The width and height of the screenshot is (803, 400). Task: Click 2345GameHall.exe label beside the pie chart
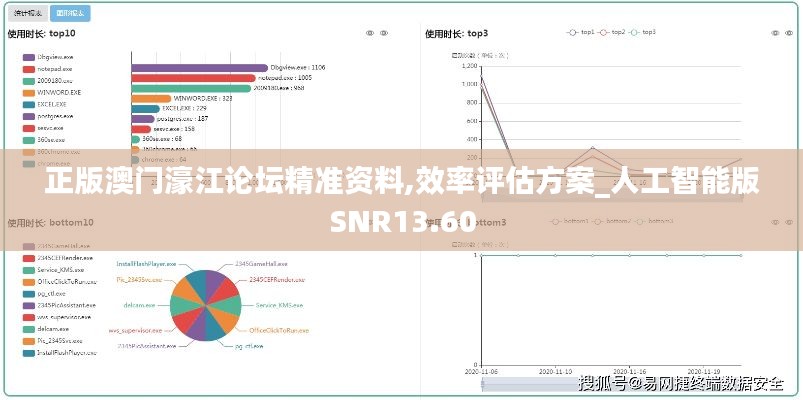261,264
